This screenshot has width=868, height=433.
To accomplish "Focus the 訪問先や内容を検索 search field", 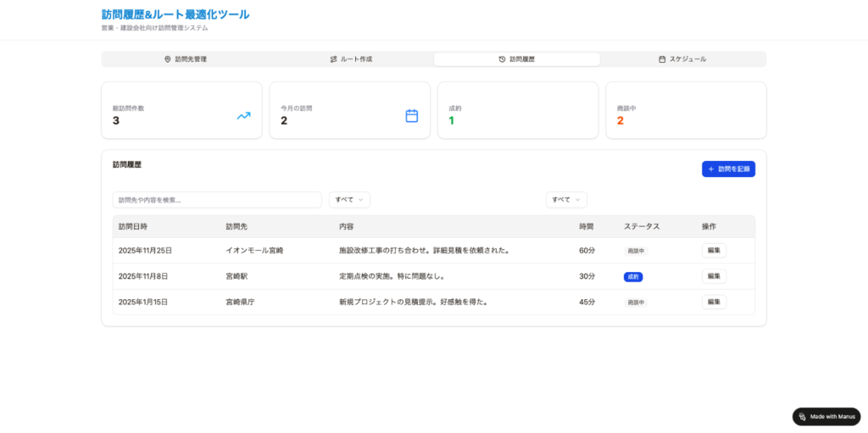I will [217, 200].
